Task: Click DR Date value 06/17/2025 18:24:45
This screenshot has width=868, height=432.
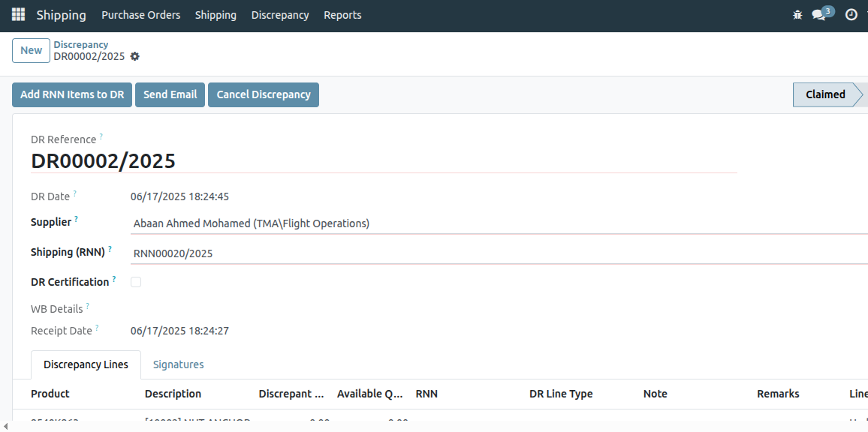Action: coord(179,196)
